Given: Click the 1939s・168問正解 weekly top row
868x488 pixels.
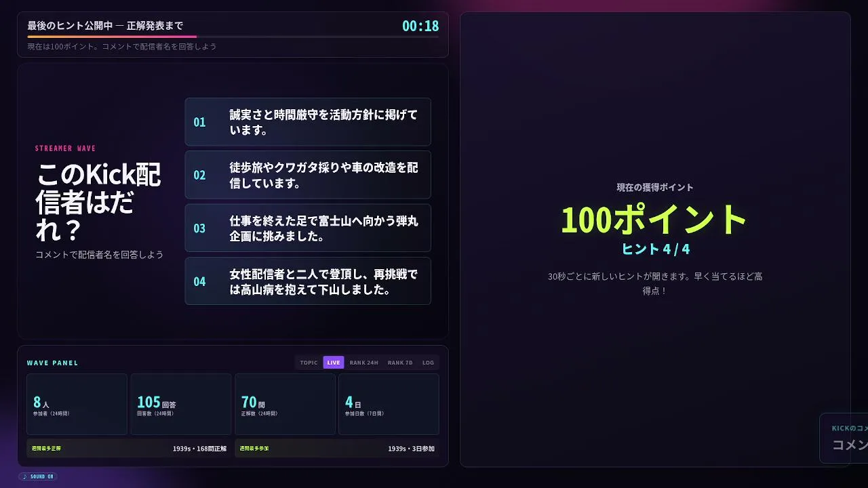Looking at the screenshot, I should (x=129, y=449).
